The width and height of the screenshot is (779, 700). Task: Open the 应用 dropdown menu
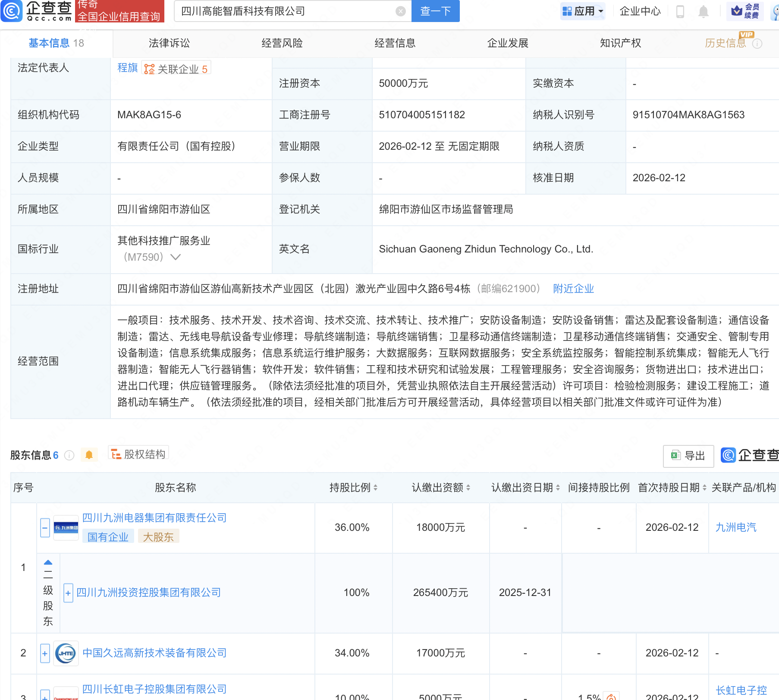583,11
